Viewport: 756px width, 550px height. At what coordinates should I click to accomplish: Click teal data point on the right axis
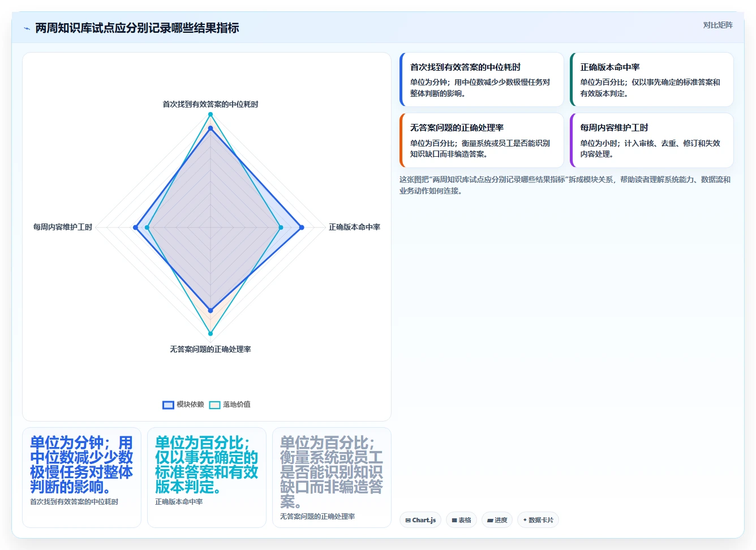(281, 227)
